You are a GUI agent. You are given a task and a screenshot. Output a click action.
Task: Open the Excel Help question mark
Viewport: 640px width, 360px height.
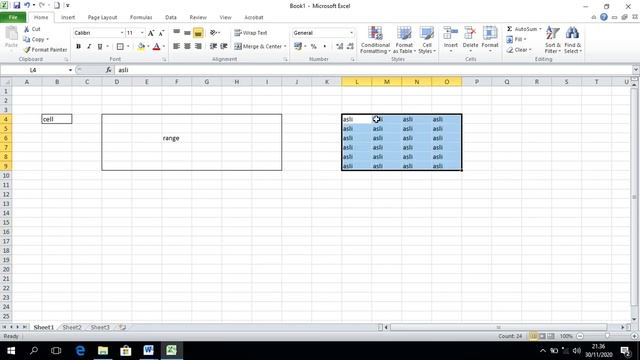click(x=604, y=17)
